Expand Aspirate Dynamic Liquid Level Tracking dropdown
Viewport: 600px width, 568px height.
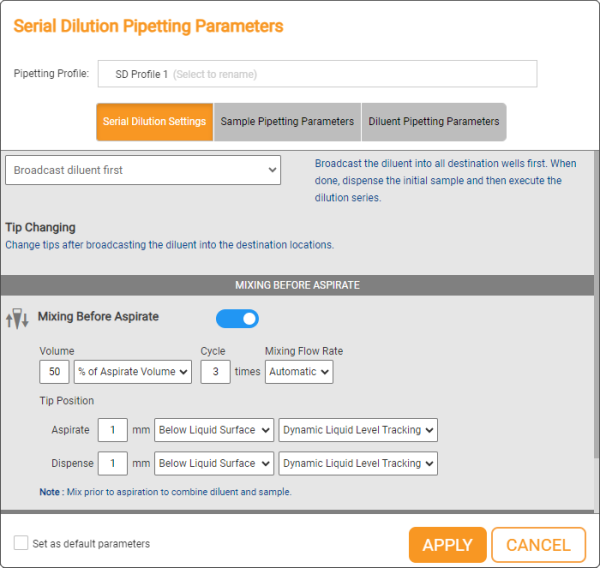click(x=358, y=430)
